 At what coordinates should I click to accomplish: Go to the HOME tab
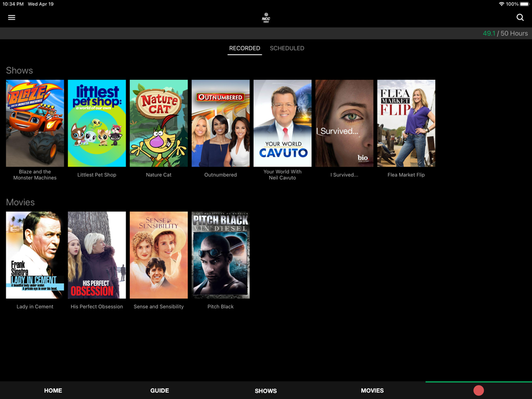(x=53, y=390)
